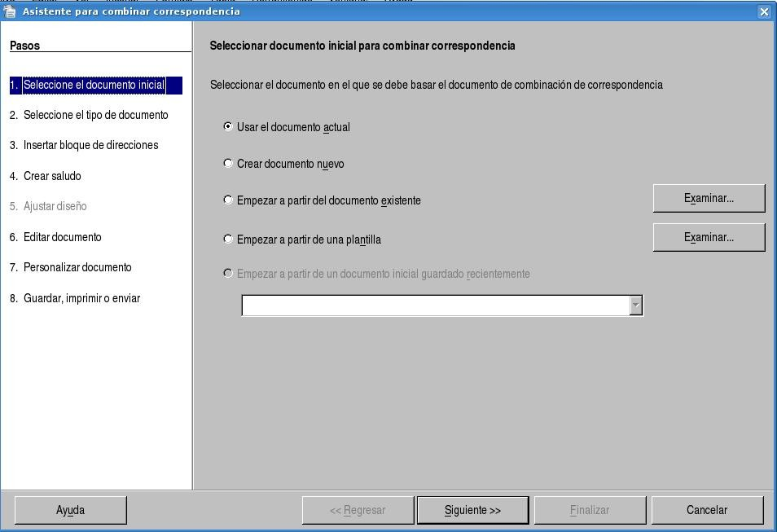This screenshot has height=532, width=777.
Task: Select 'Usar el documento actual' radio option
Action: click(x=228, y=127)
